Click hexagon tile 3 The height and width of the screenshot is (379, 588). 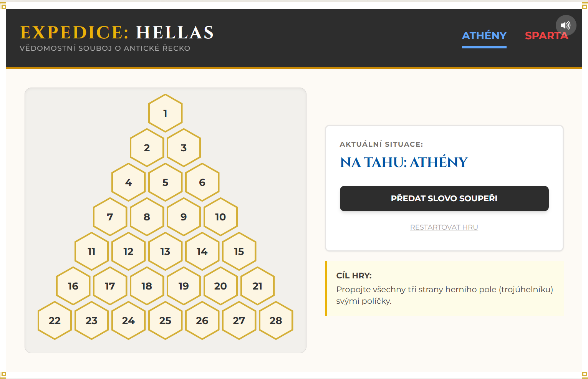(184, 148)
